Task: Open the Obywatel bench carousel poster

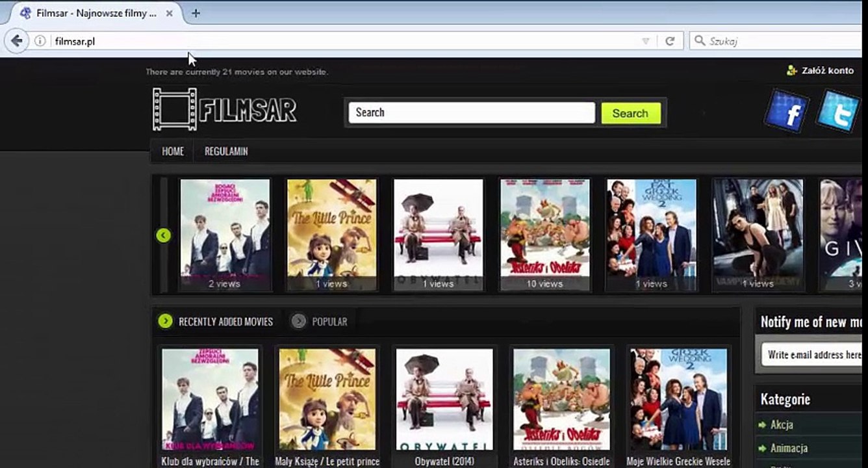Action: tap(439, 235)
